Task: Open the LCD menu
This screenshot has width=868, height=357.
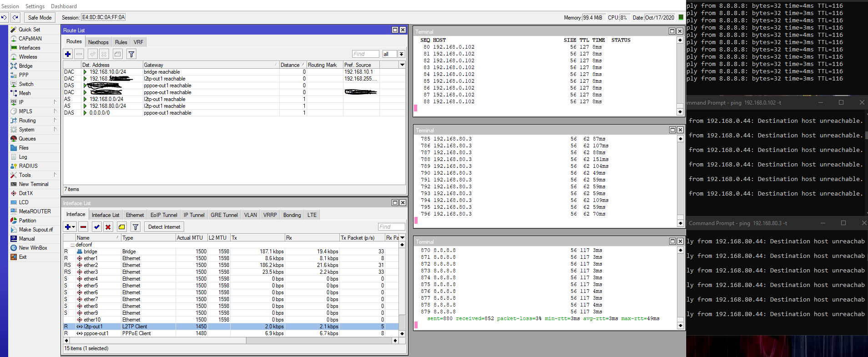Action: coord(24,202)
